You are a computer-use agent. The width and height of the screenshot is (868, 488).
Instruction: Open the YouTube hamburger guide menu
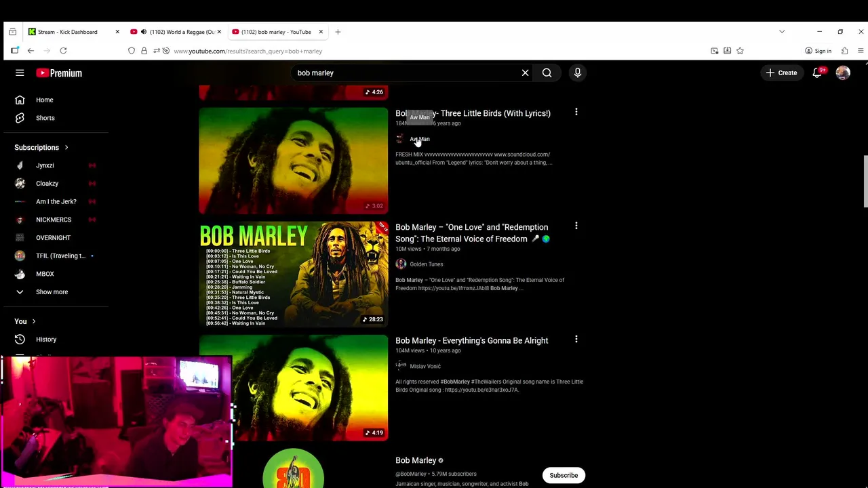click(20, 73)
